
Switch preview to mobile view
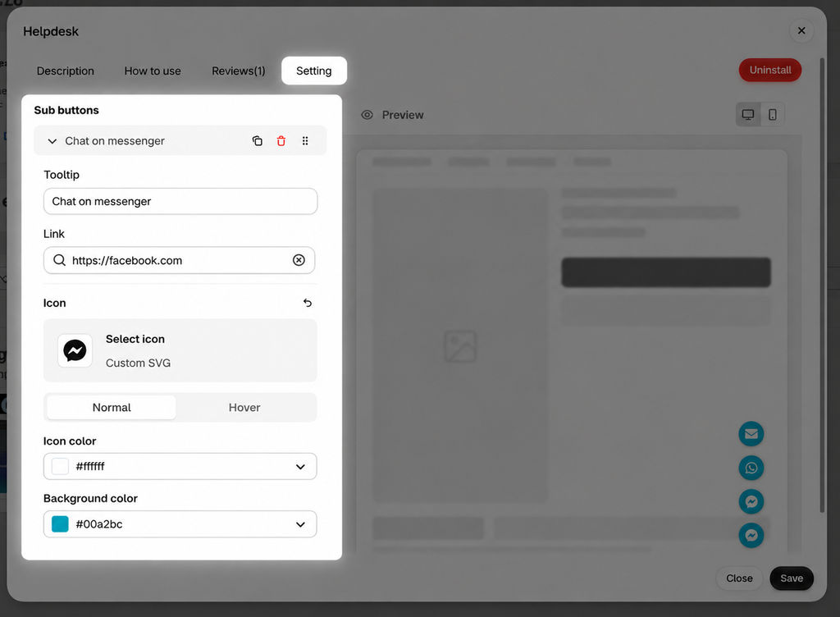(773, 115)
